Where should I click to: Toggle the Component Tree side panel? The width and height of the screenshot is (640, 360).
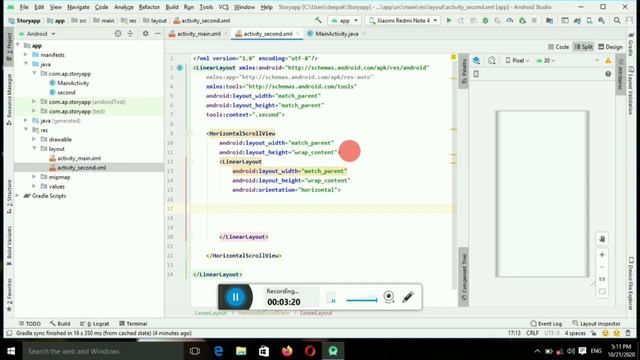tap(463, 278)
